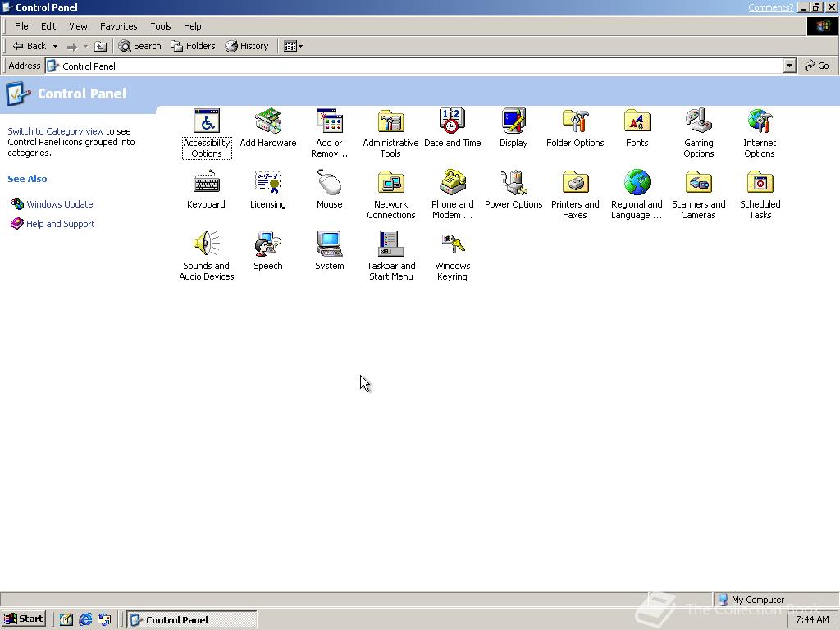Open Regional and Language options
The height and width of the screenshot is (630, 840).
(x=637, y=195)
